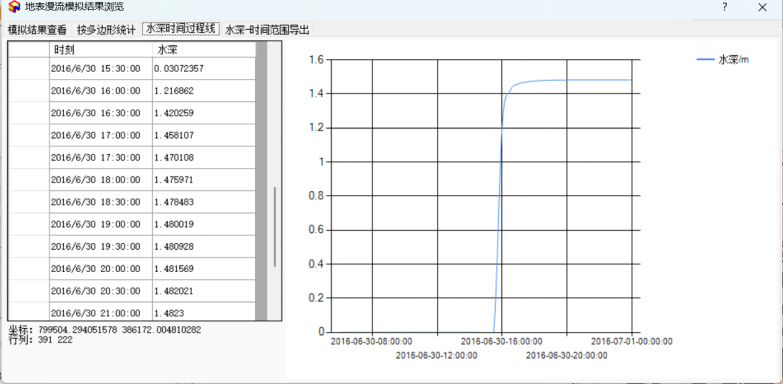Click depth value 1.470108
The width and height of the screenshot is (783, 384).
204,158
